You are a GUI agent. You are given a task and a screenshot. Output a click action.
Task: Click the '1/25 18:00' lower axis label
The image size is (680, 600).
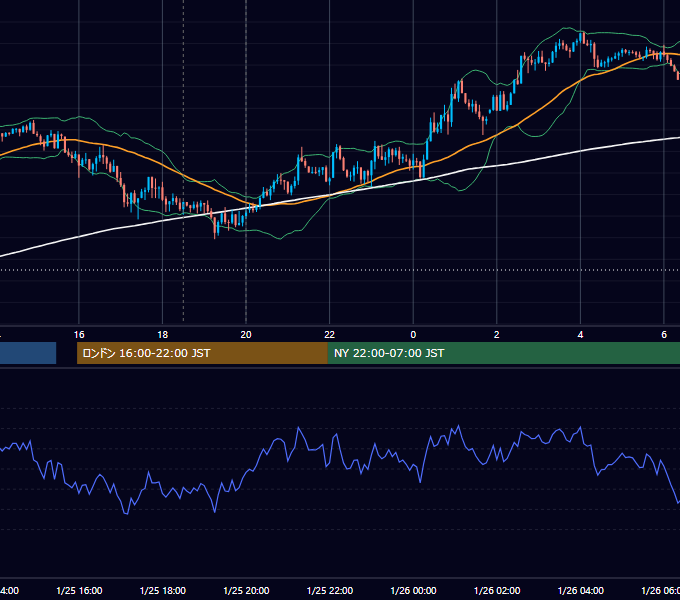[x=163, y=590]
